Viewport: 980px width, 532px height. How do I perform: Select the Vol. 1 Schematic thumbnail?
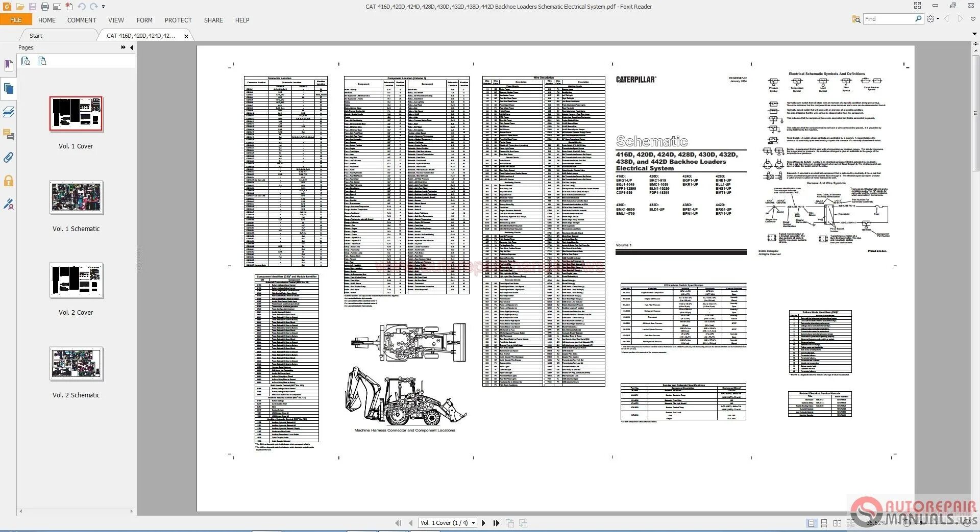pos(76,197)
